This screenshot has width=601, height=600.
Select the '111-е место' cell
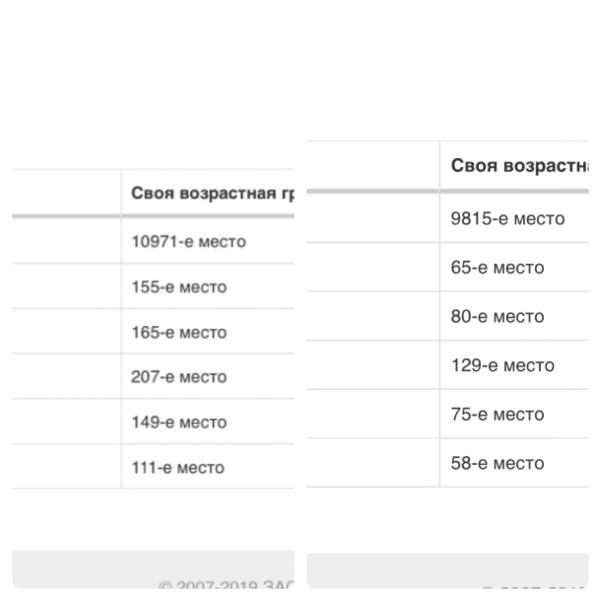(208, 467)
